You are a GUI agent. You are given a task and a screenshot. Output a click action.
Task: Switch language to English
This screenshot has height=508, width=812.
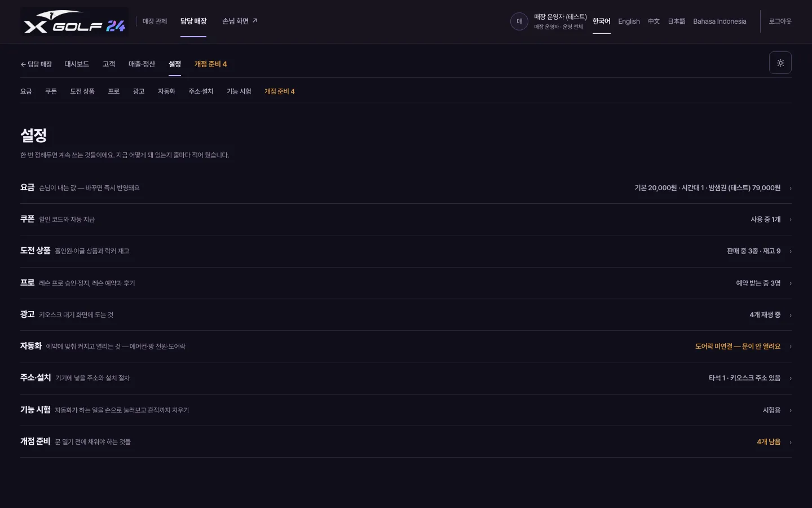(x=629, y=21)
